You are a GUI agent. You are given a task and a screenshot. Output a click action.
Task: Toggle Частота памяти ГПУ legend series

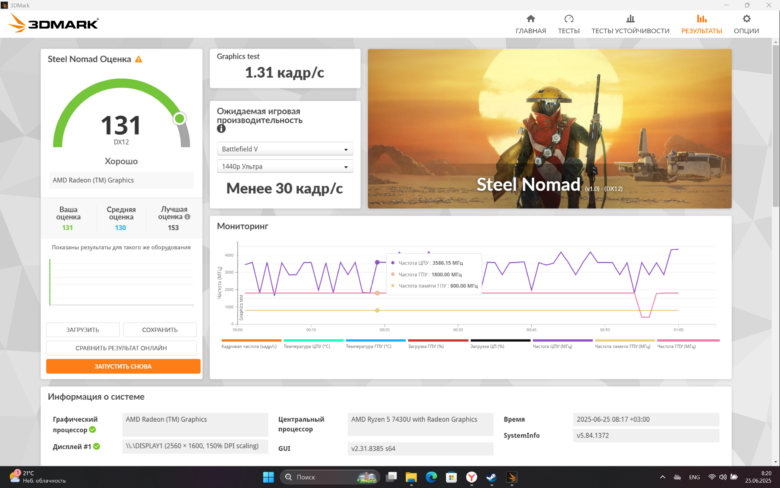tap(625, 344)
